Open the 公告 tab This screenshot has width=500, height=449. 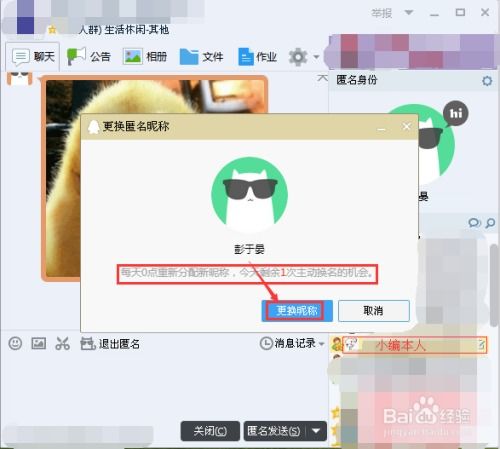[x=89, y=57]
